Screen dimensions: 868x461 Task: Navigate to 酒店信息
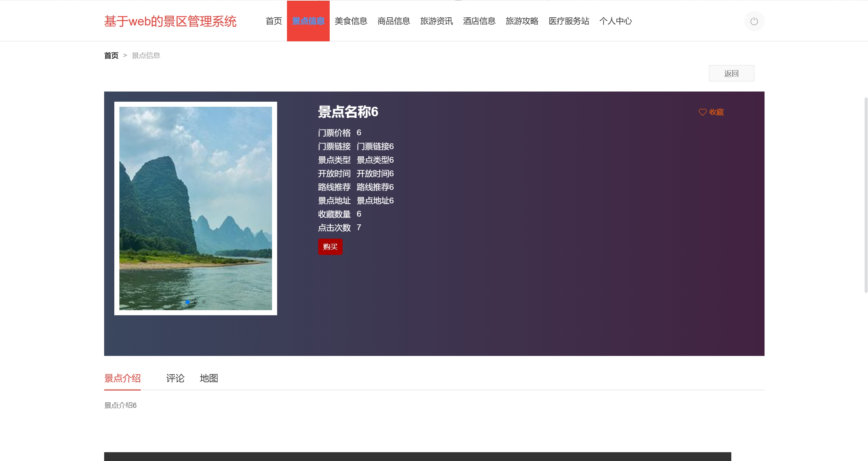479,21
